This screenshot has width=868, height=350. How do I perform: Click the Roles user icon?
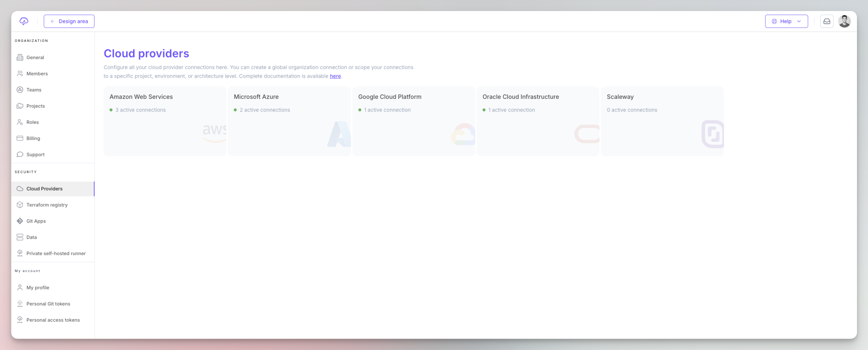click(20, 122)
